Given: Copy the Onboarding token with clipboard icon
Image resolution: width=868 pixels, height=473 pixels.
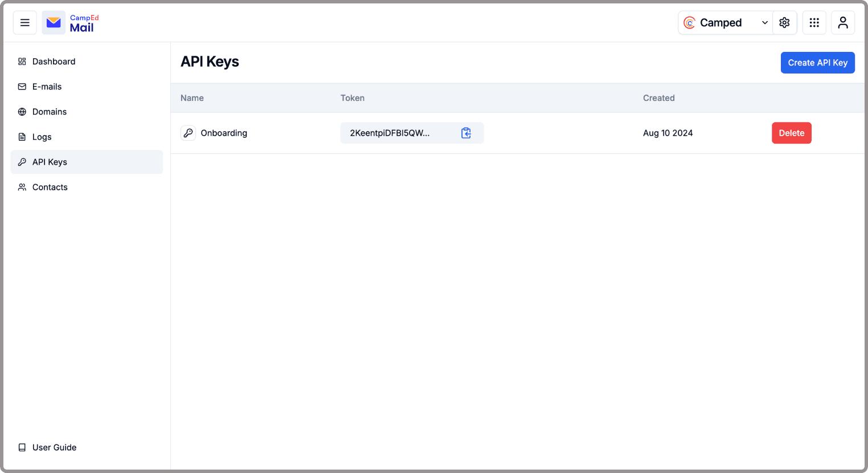Looking at the screenshot, I should pyautogui.click(x=466, y=133).
